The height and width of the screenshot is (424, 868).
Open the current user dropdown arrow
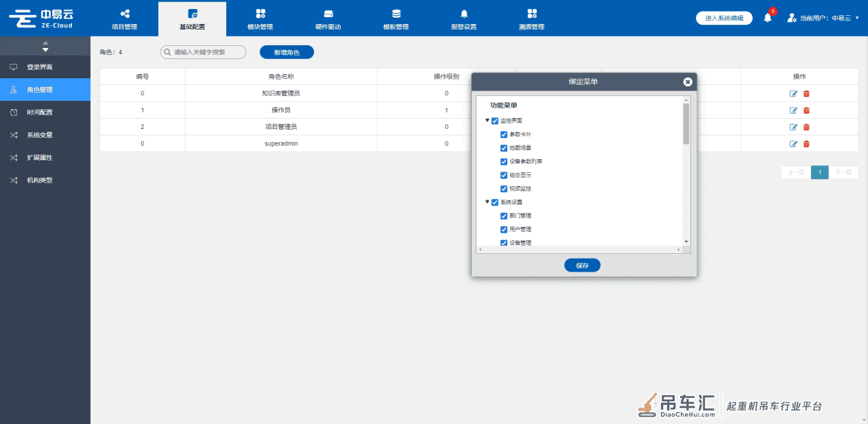pos(857,18)
